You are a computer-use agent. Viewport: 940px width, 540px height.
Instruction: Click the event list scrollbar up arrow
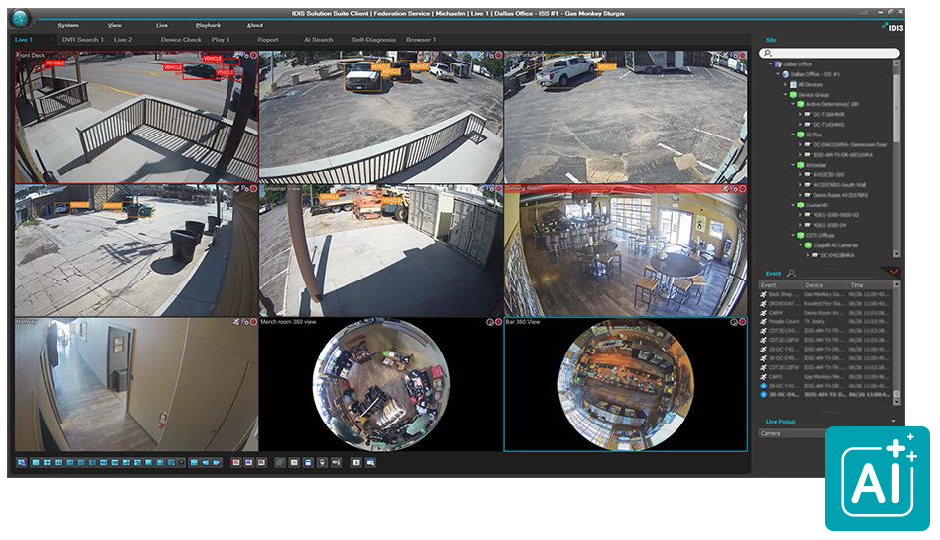tap(897, 285)
